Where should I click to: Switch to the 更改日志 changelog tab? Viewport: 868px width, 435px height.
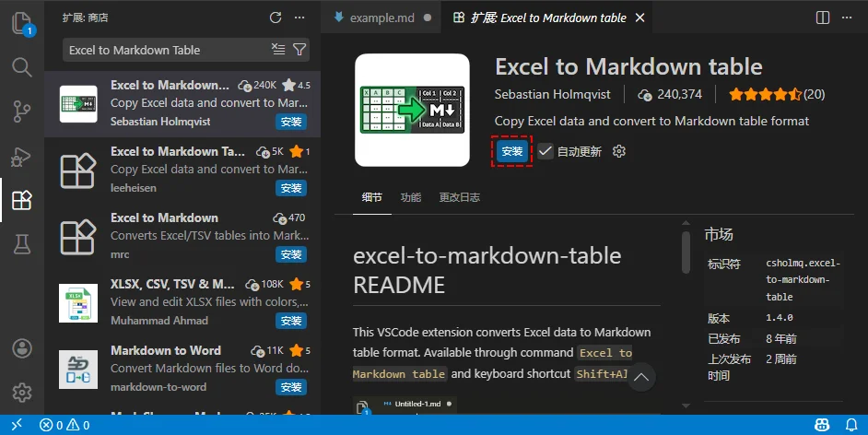click(460, 197)
